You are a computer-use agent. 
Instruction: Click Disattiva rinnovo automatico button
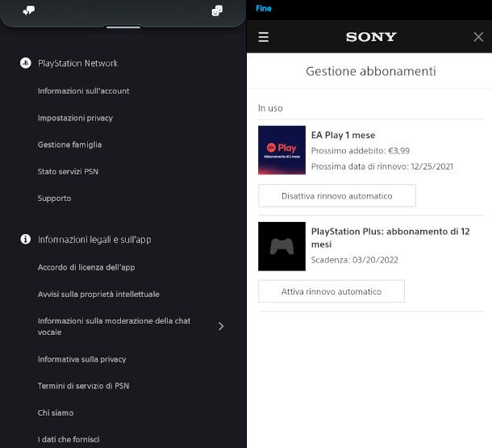pyautogui.click(x=337, y=196)
